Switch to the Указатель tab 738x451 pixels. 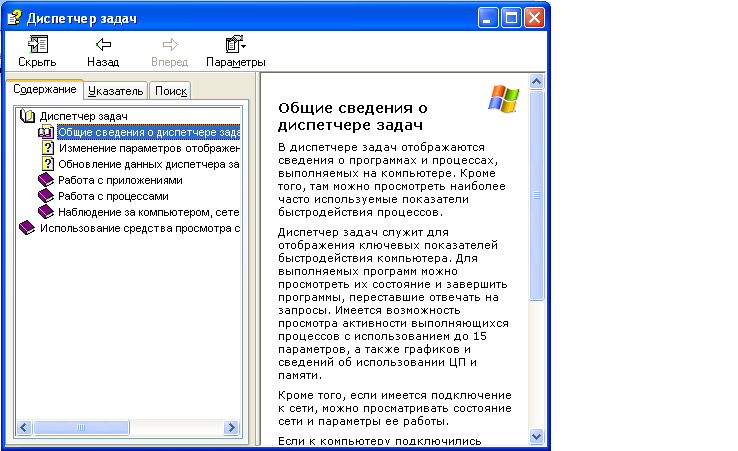tap(115, 91)
